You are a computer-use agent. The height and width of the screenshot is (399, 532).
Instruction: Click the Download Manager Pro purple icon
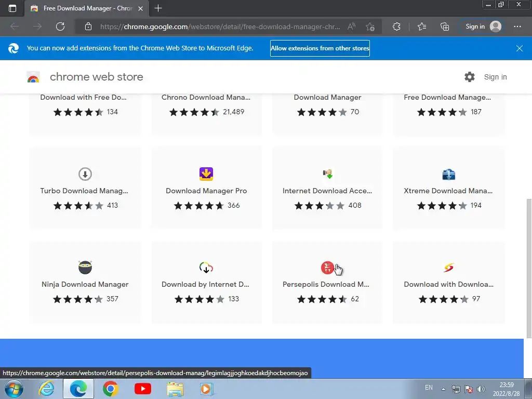tap(206, 174)
